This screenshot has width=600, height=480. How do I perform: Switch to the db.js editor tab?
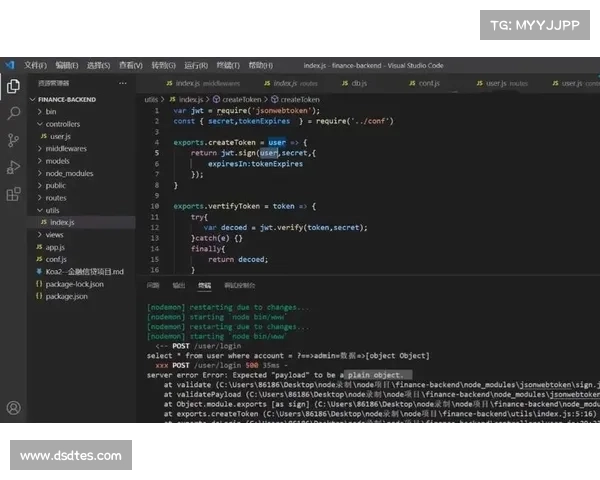(357, 83)
